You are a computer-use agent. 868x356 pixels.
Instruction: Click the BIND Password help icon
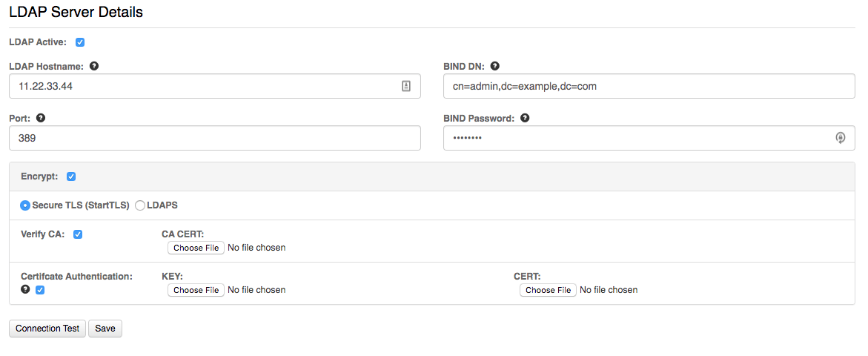coord(525,118)
